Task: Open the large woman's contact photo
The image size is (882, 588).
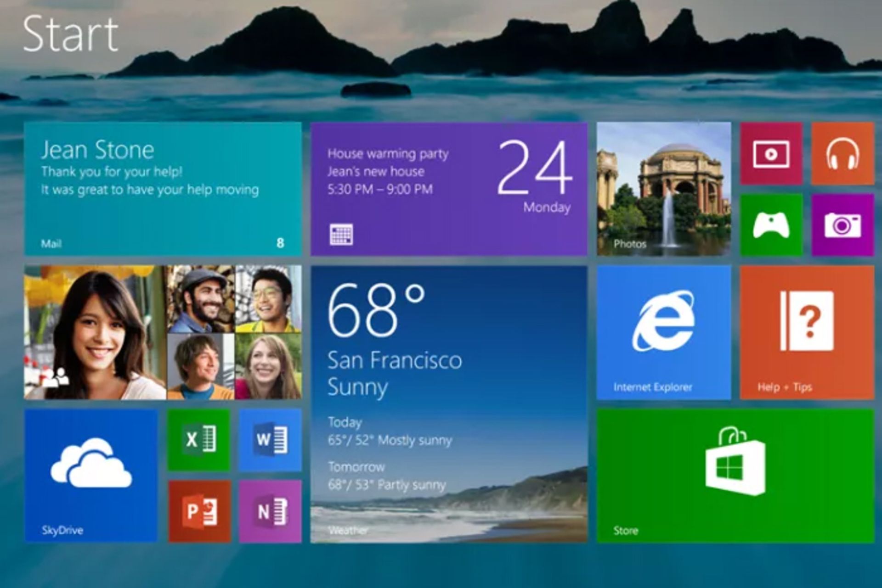Action: click(95, 332)
